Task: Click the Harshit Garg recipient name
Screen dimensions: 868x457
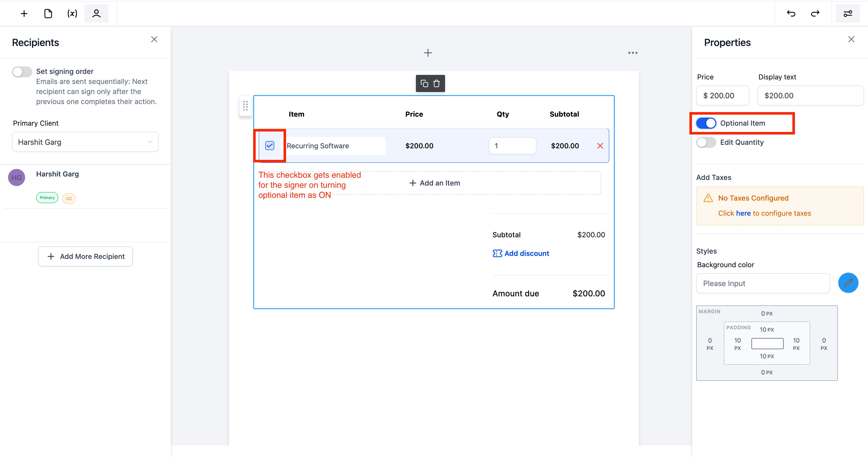Action: [57, 174]
